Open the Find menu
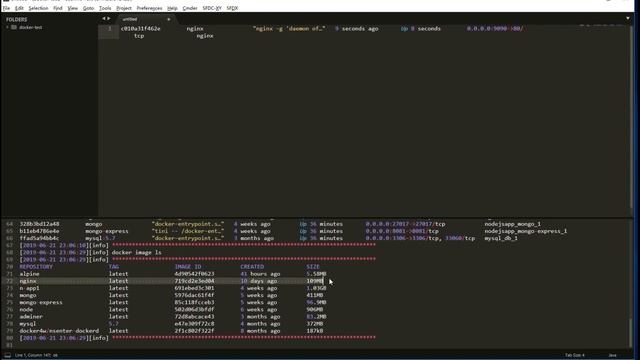 pos(58,8)
